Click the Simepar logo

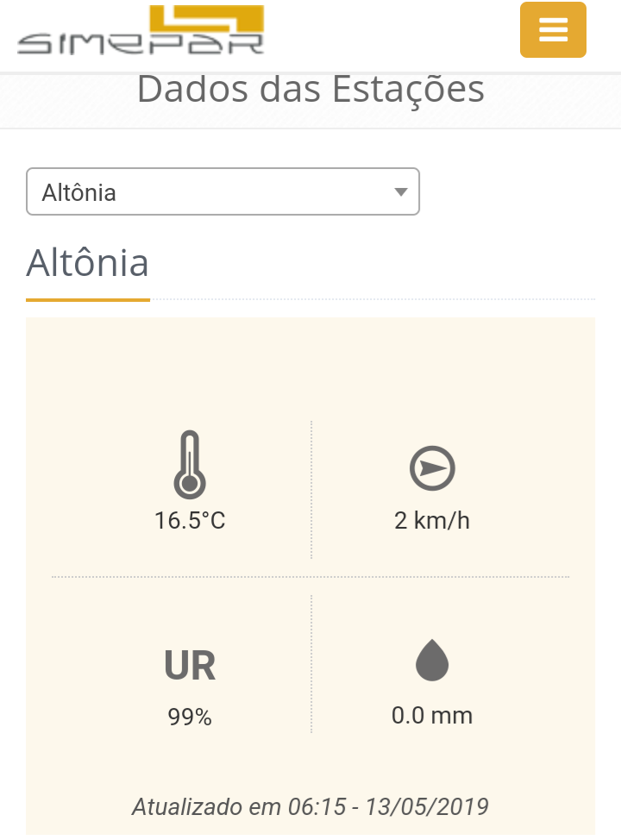141,29
